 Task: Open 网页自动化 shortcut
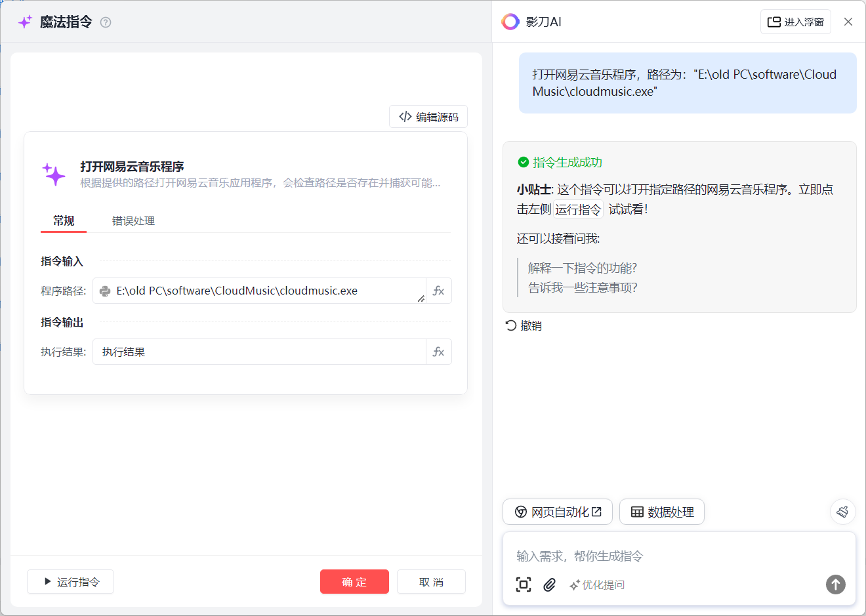tap(558, 512)
